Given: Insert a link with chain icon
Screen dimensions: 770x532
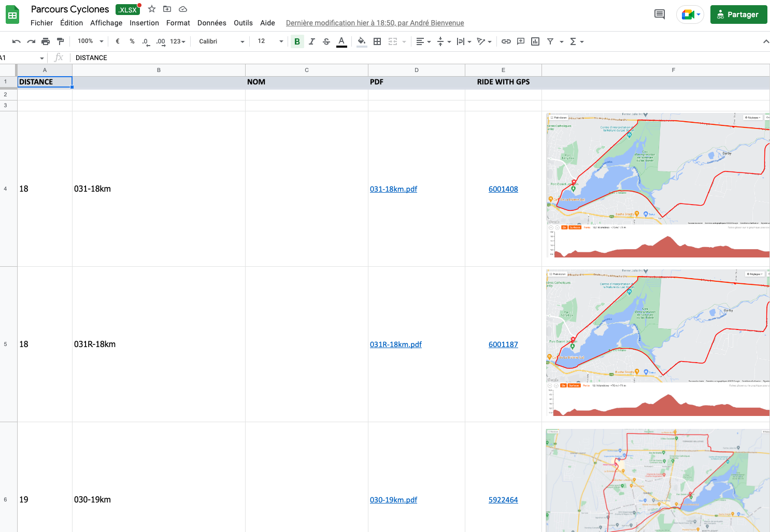Looking at the screenshot, I should [x=506, y=41].
